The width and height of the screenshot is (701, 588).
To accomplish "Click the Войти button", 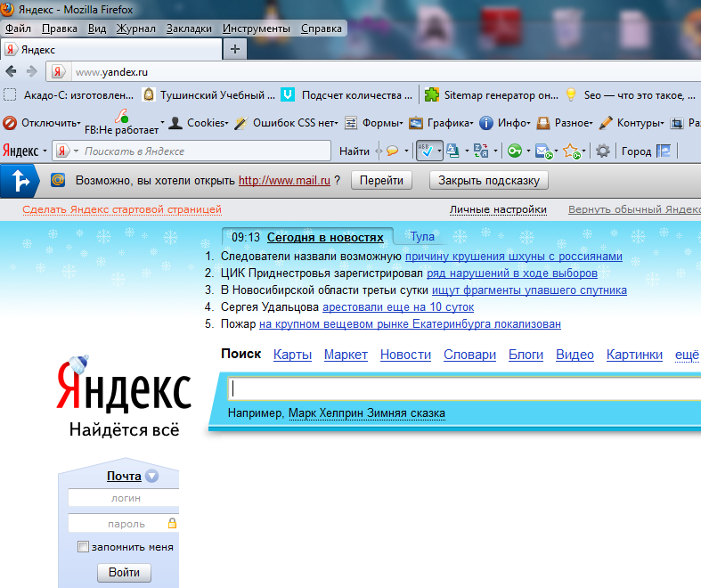I will pyautogui.click(x=124, y=572).
